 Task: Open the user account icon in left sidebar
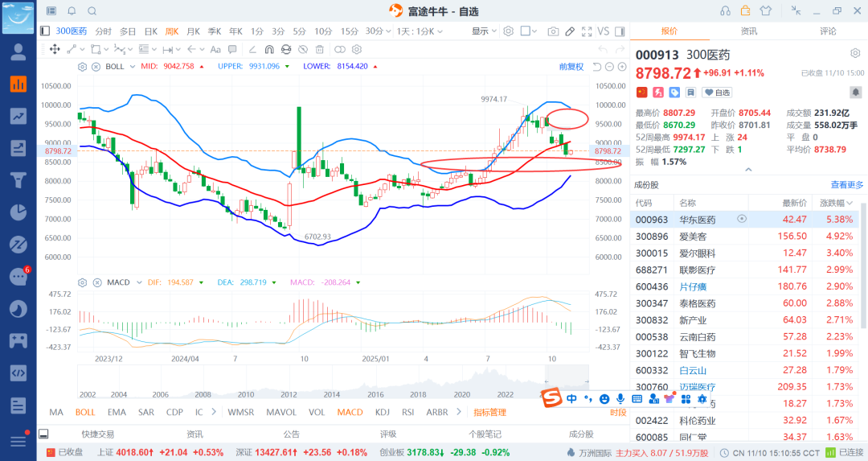[18, 51]
